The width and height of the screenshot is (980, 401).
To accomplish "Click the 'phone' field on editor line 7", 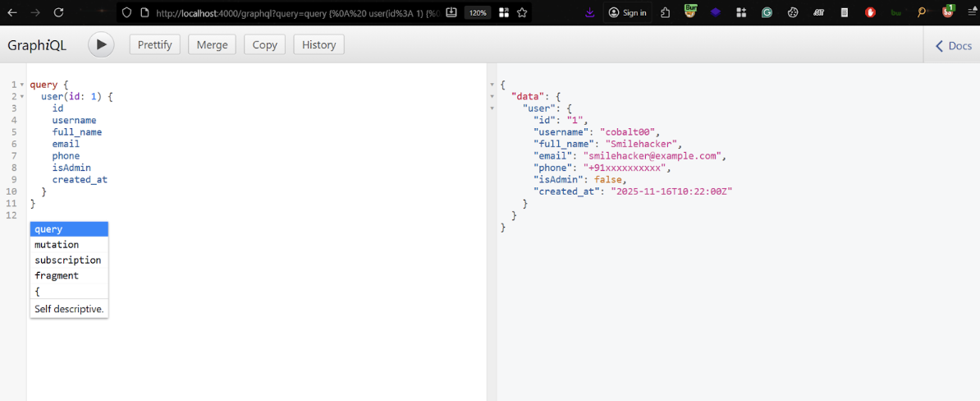I will click(66, 156).
